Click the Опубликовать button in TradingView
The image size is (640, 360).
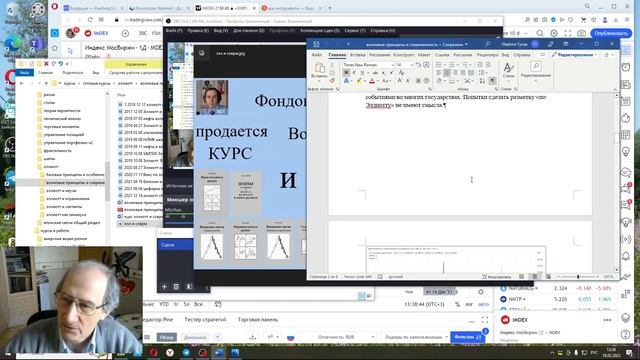click(611, 33)
